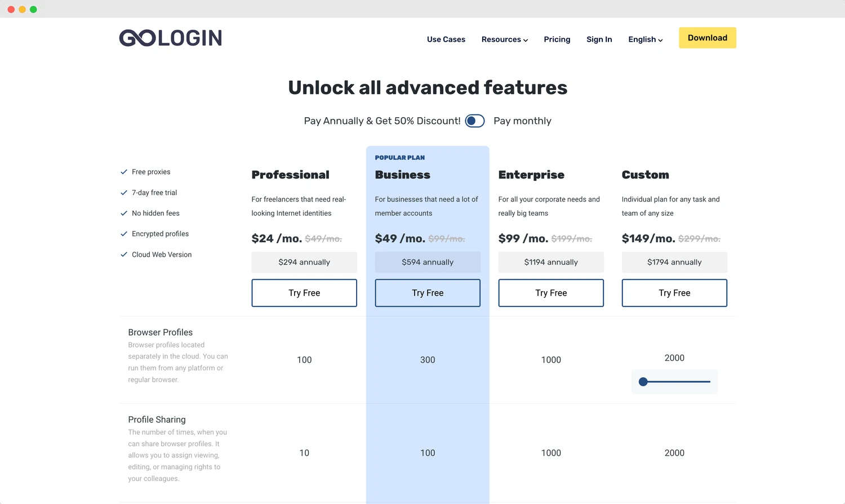Click the $1794 annually price box
This screenshot has height=504, width=845.
[x=674, y=262]
